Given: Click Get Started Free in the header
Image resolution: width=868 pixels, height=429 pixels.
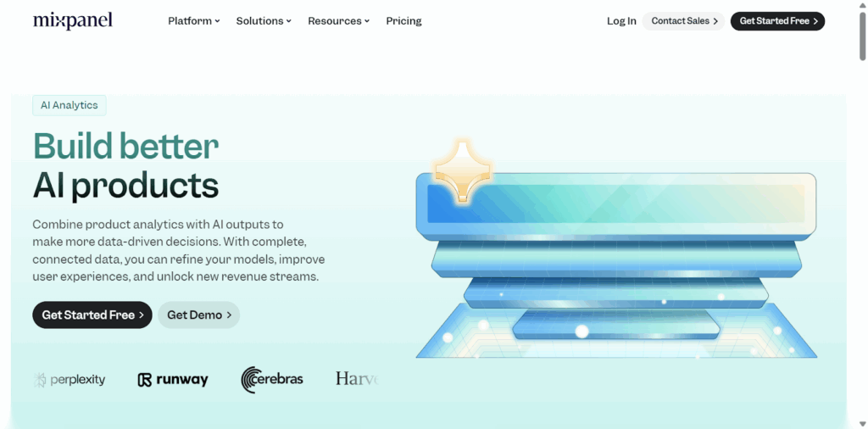Looking at the screenshot, I should (x=777, y=21).
